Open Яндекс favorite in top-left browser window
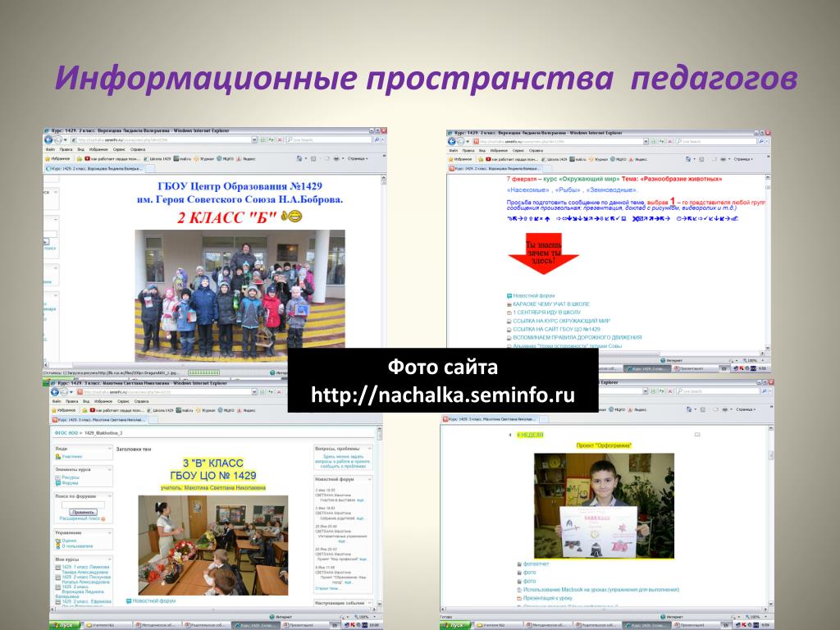Screen dimensions: 840x630 point(246,158)
